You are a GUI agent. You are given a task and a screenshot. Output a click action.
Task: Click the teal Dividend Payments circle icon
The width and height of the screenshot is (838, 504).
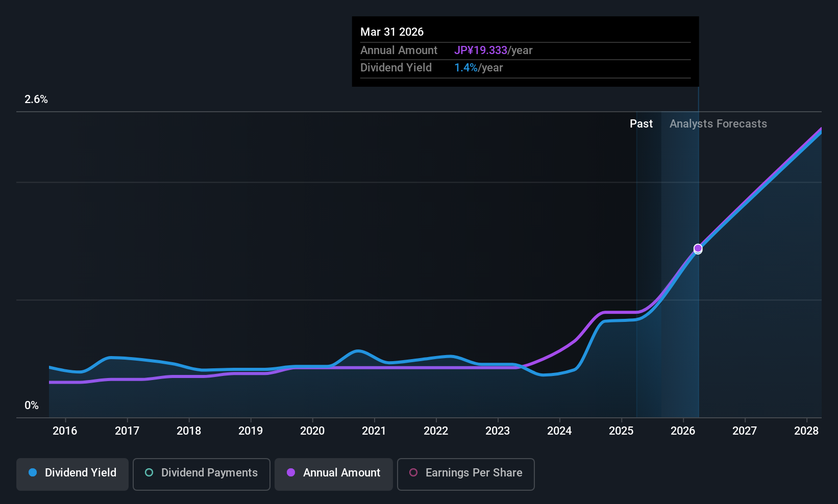click(x=149, y=472)
